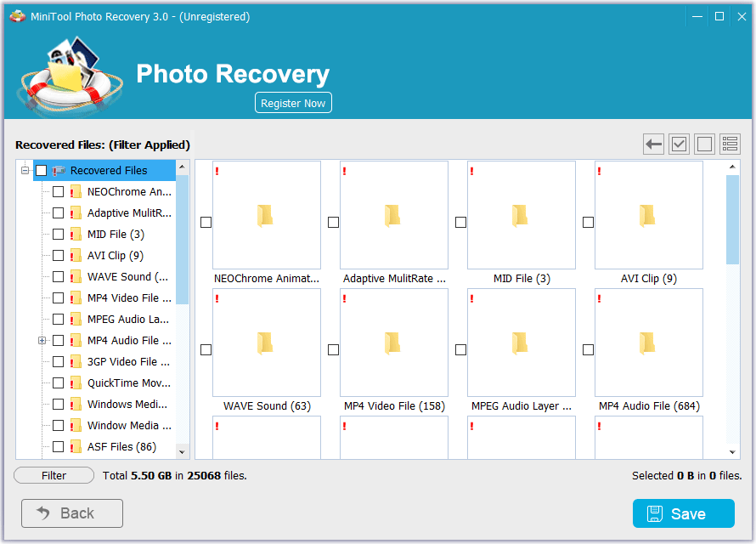Click the folder icon beside WAVE Sound in tree

[x=76, y=277]
